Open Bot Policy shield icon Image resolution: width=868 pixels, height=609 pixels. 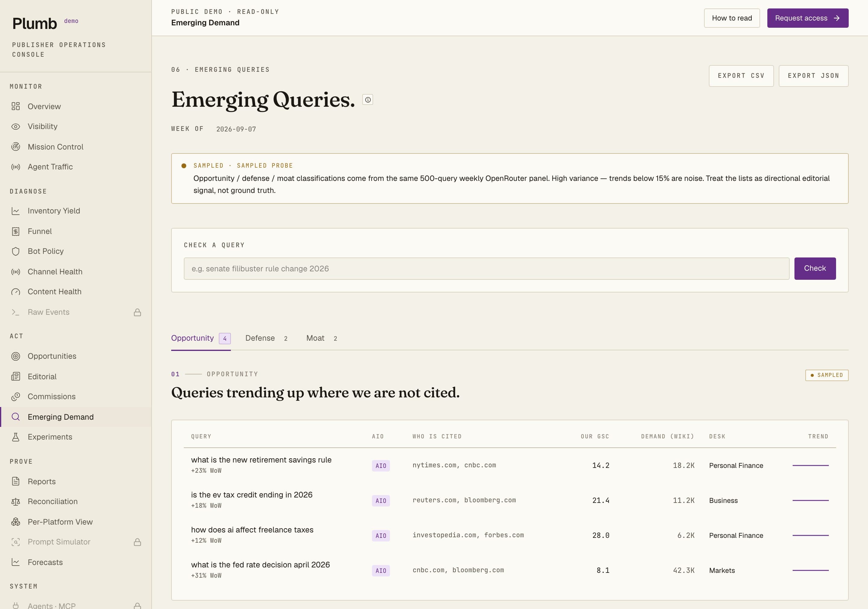15,251
